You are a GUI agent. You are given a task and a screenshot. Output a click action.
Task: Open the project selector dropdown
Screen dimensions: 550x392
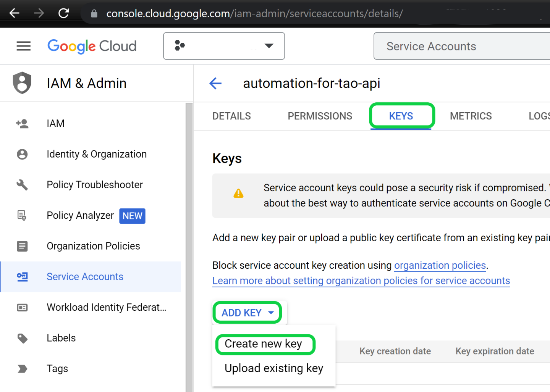[224, 46]
